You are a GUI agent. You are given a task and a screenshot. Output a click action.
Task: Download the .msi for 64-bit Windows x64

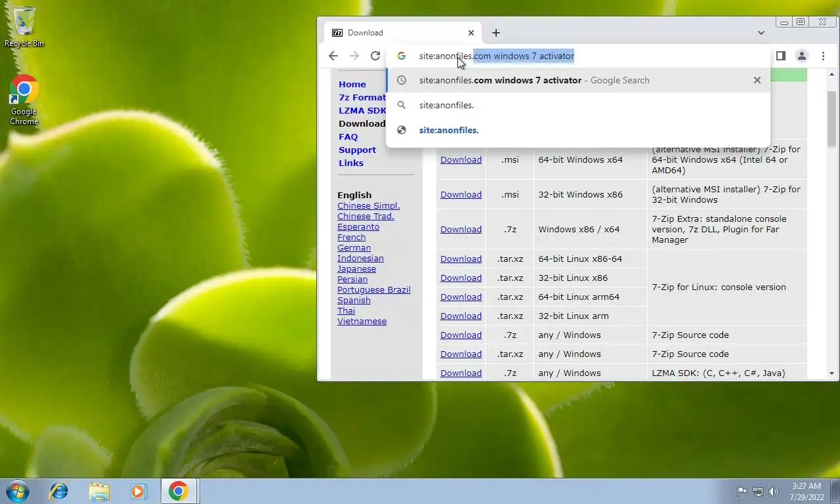click(461, 159)
